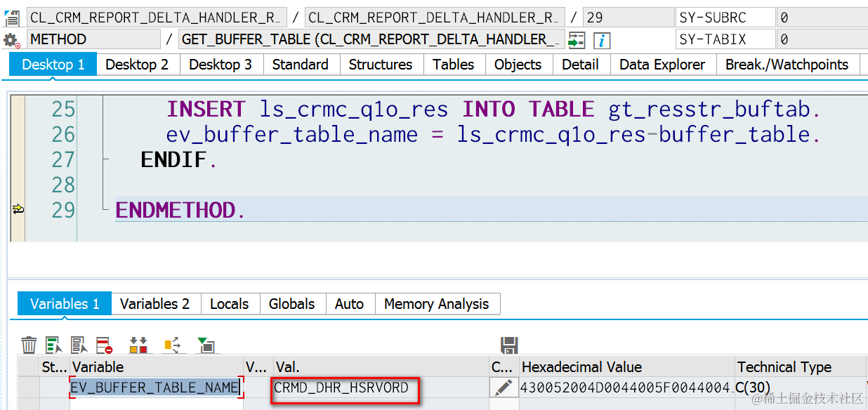868x410 pixels.
Task: Click the first CL_CRM_REPORT_DELTA_HANDLER_R field
Action: 157,18
